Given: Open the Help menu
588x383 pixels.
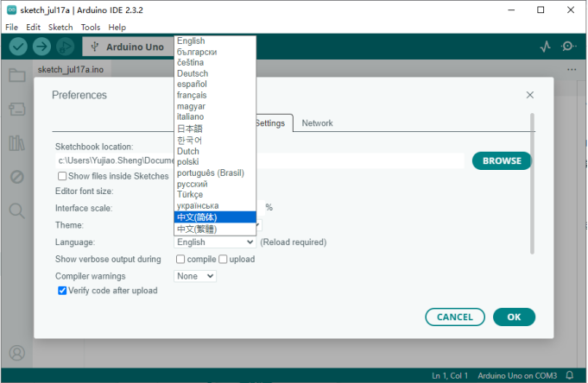Looking at the screenshot, I should 117,28.
